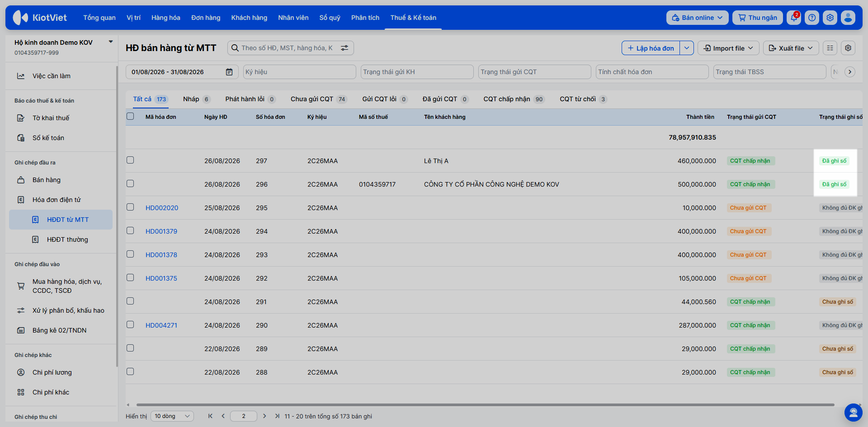This screenshot has height=427, width=868.
Task: Switch to the Chưa gửi CQT tab
Action: click(318, 99)
